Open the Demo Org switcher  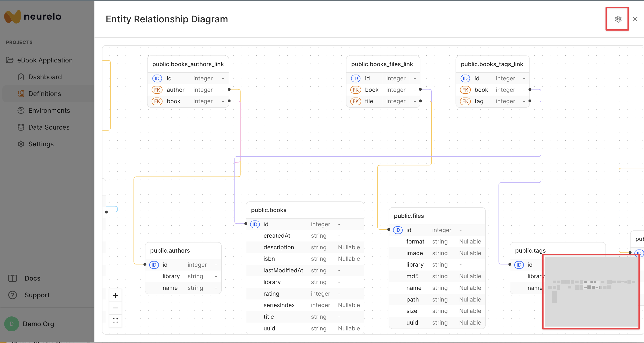pyautogui.click(x=38, y=324)
